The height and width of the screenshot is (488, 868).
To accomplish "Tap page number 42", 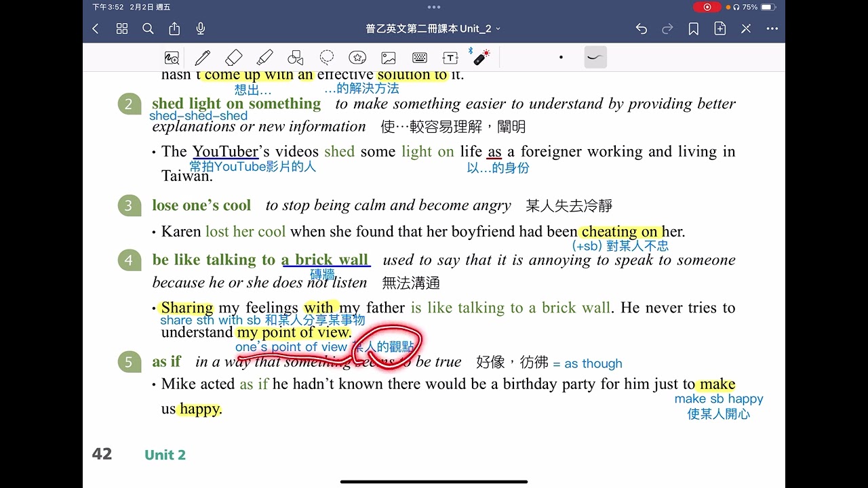I will point(102,454).
